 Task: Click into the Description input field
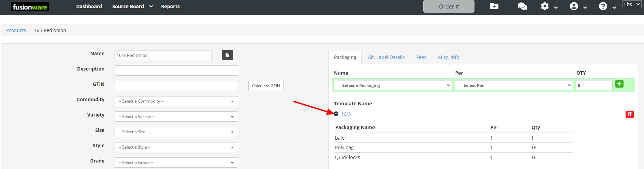pyautogui.click(x=176, y=71)
